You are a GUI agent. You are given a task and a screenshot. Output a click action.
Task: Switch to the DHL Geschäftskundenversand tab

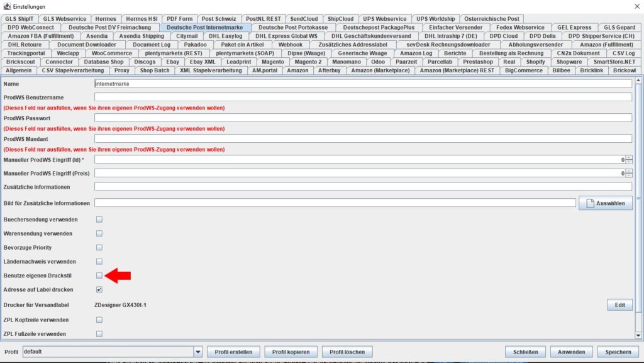point(371,36)
